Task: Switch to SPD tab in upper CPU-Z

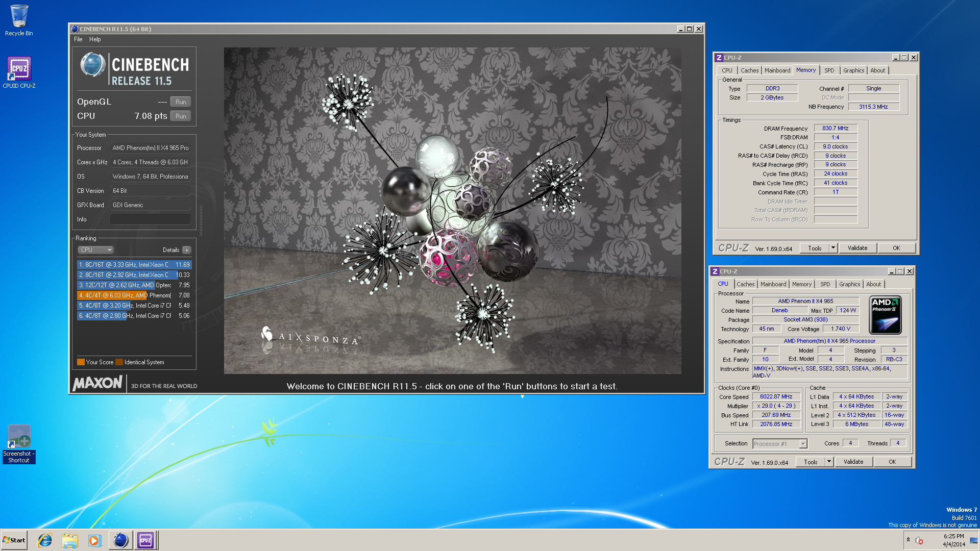Action: pos(829,70)
